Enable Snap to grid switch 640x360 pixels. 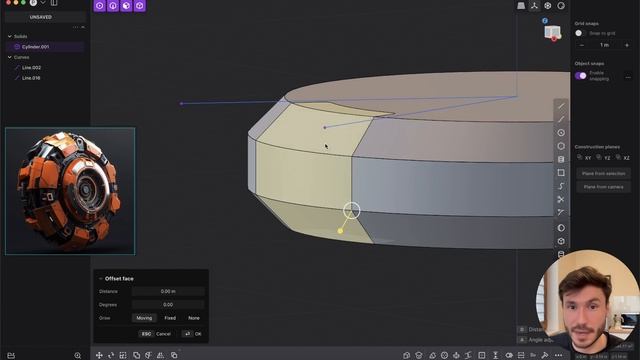click(x=580, y=33)
